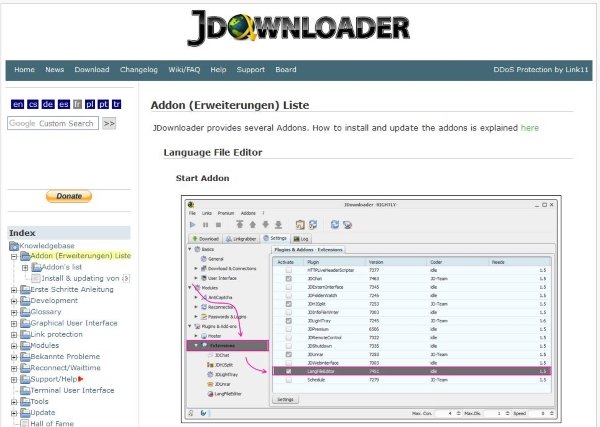The image size is (600, 427).
Task: Click the move-up arrow icon in toolbar
Action: [253, 225]
